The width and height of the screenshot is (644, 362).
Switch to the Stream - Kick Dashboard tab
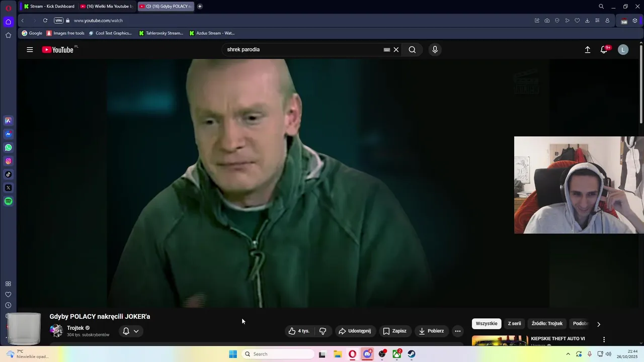pyautogui.click(x=48, y=7)
